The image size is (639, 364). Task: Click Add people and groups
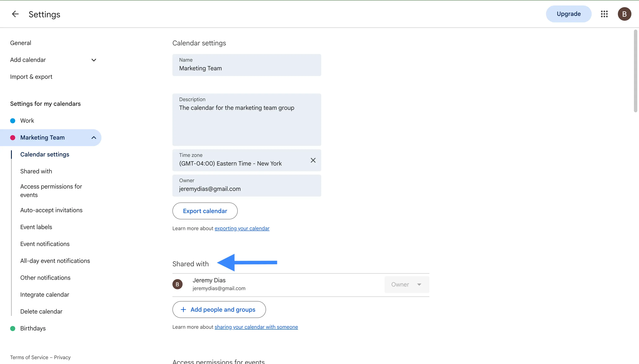pos(219,310)
